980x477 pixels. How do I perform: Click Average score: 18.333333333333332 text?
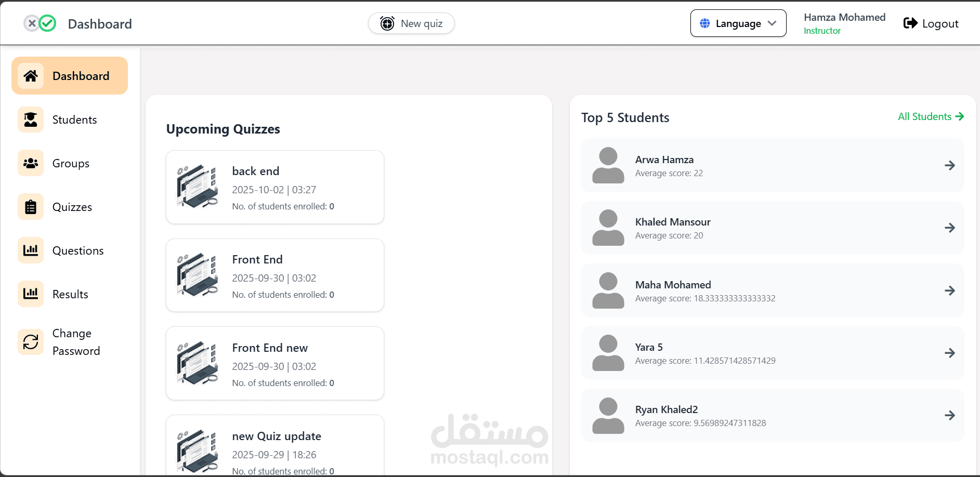[x=705, y=298]
